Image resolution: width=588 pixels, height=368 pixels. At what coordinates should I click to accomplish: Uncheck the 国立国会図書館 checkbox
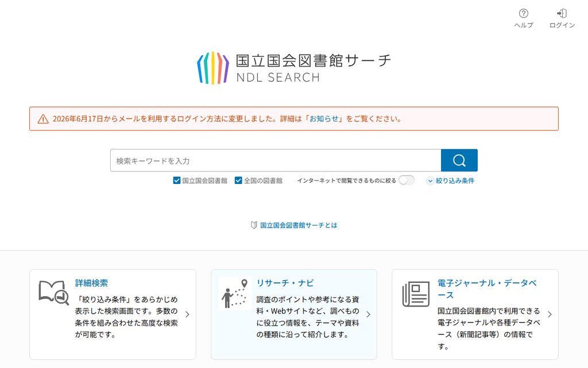177,181
